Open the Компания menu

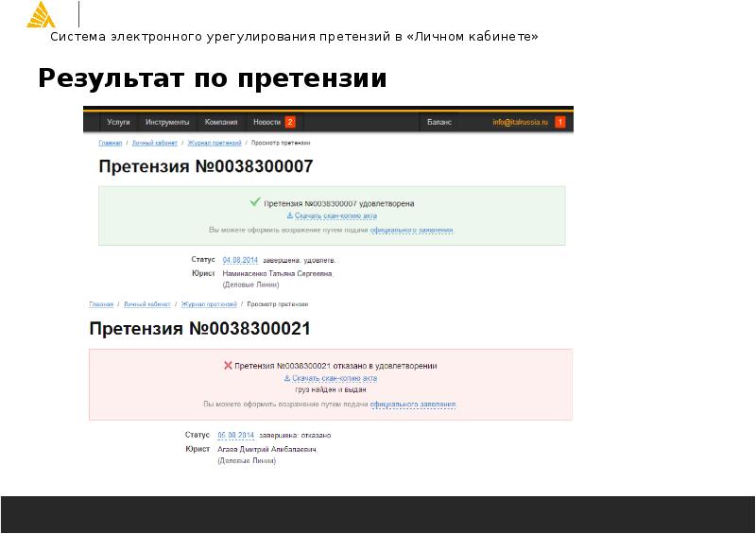tap(221, 122)
